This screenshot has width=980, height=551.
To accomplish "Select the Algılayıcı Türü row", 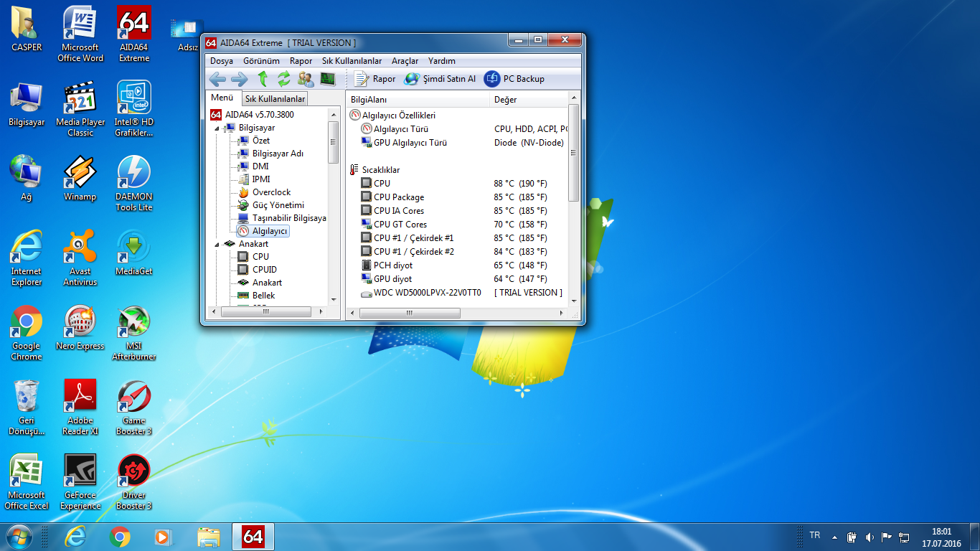I will tap(458, 129).
